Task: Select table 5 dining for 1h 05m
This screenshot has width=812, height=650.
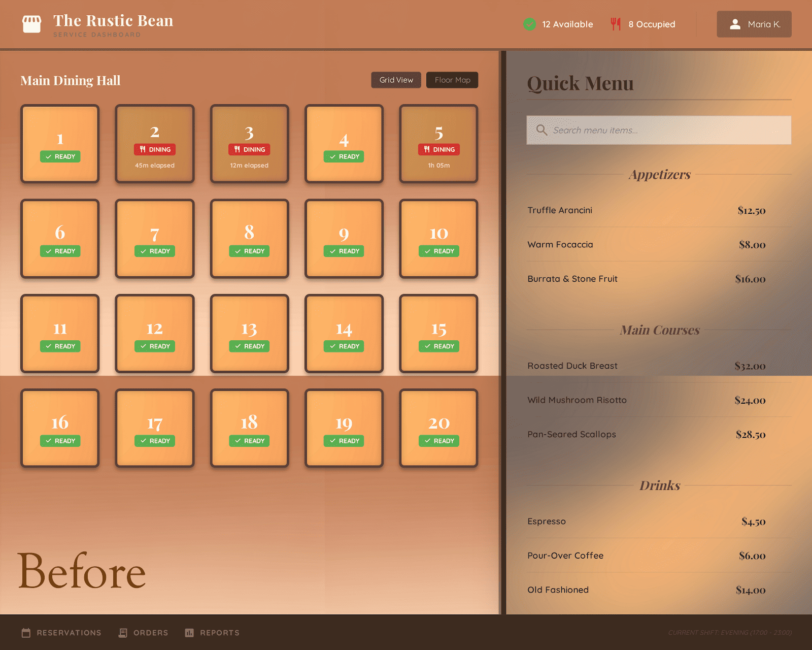Action: tap(438, 144)
